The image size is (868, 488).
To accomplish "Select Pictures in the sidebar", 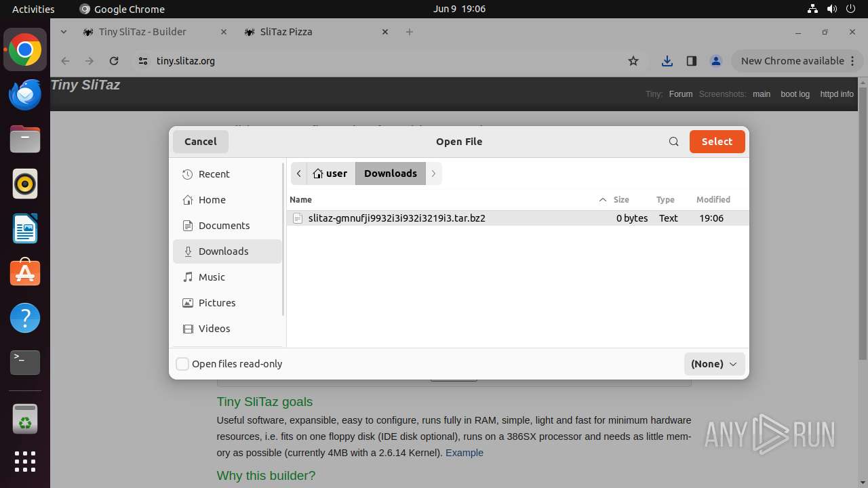I will (x=227, y=303).
